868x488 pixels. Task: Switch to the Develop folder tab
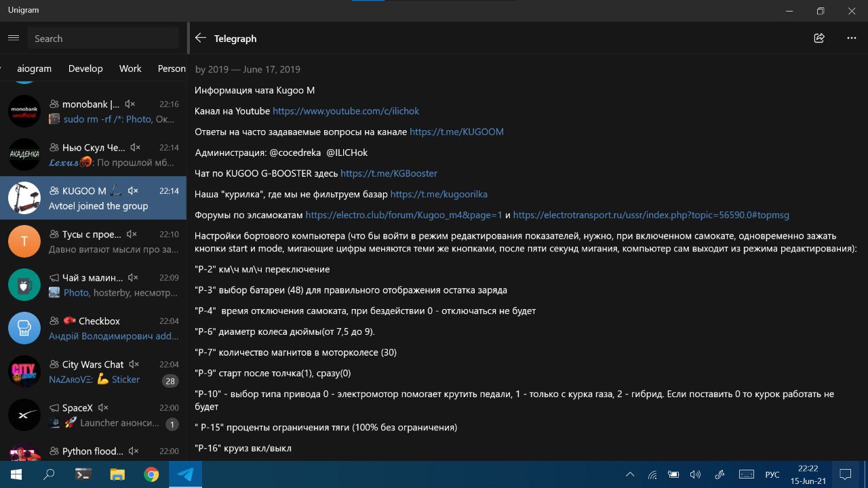pyautogui.click(x=85, y=68)
